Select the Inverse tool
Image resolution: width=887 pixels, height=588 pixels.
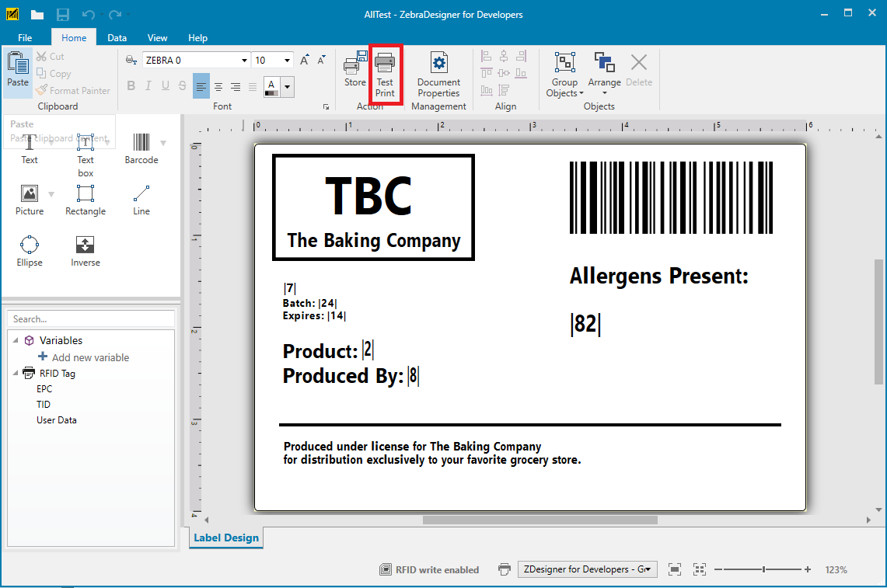click(x=85, y=250)
